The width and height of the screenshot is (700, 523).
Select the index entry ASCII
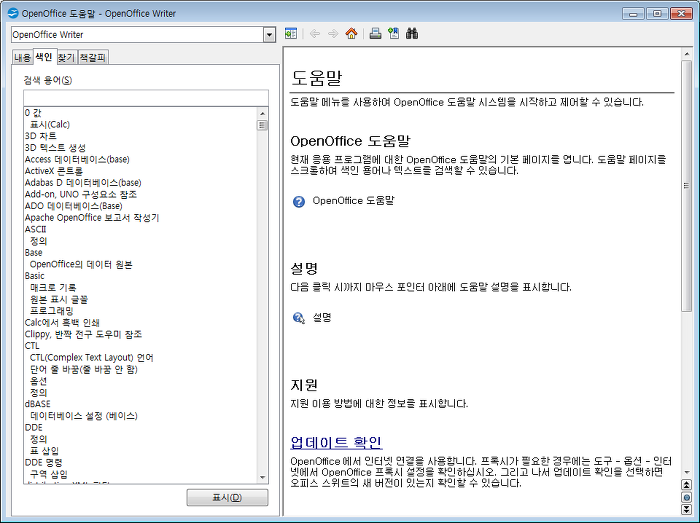[35, 229]
